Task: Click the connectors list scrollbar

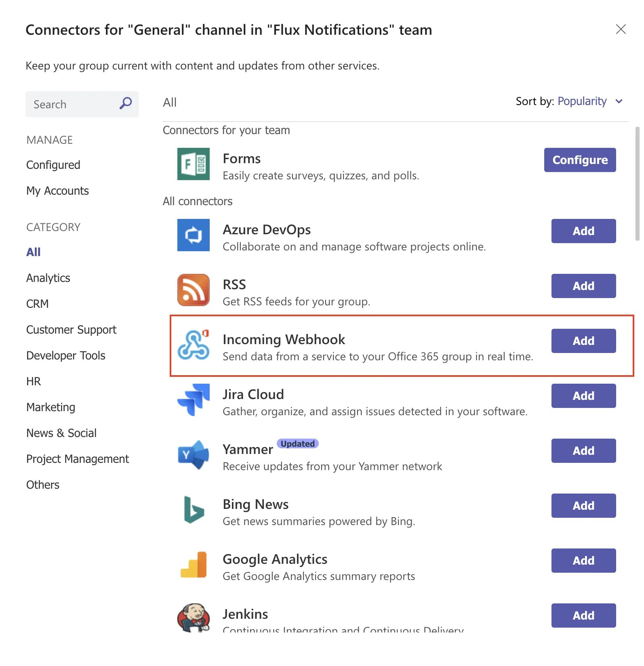Action: point(637,184)
